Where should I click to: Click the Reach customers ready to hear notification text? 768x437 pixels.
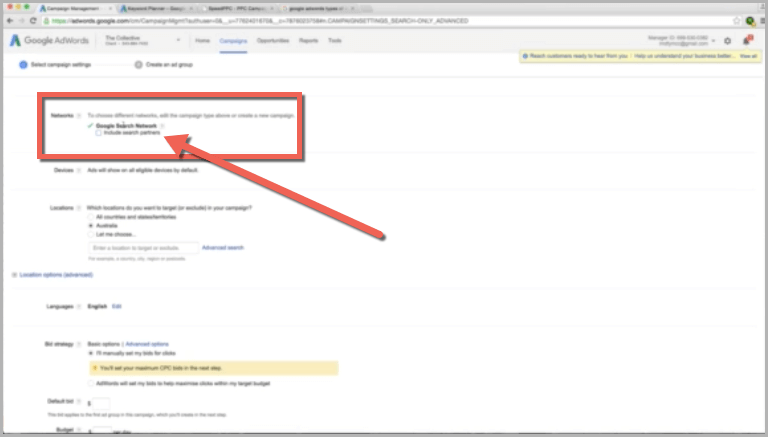pyautogui.click(x=578, y=56)
